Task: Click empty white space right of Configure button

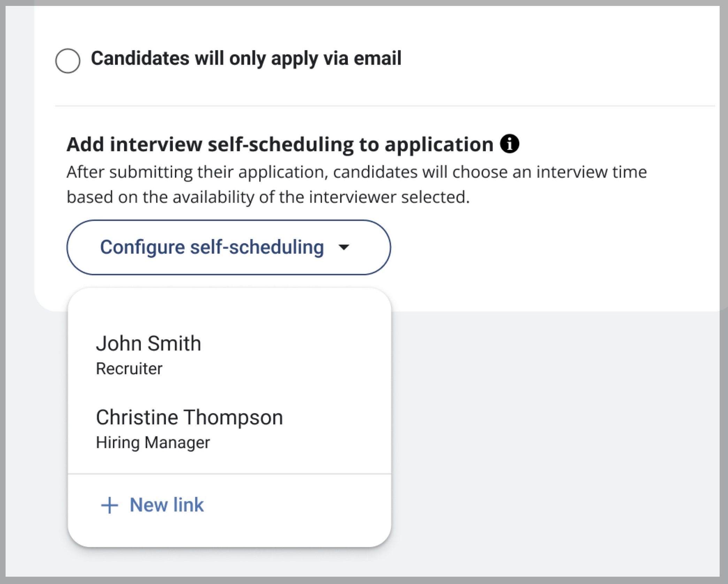Action: 551,247
